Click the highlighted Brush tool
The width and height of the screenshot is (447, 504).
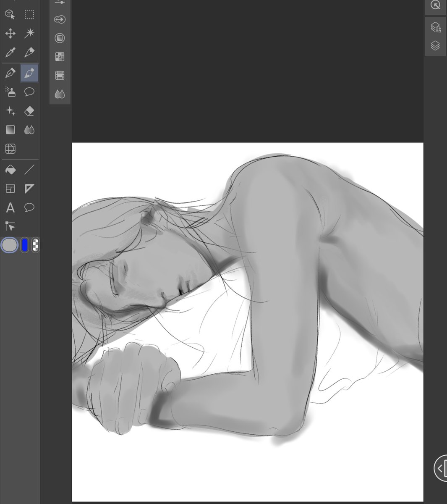pyautogui.click(x=29, y=73)
